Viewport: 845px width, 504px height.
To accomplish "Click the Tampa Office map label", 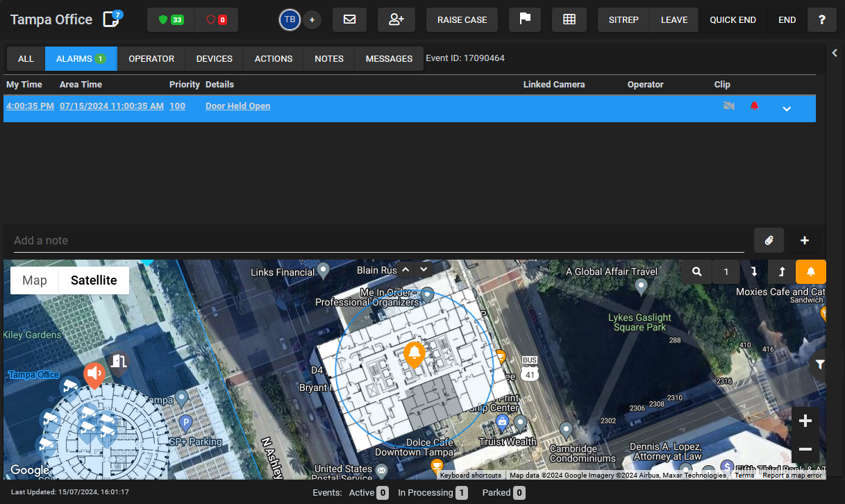I will click(34, 375).
